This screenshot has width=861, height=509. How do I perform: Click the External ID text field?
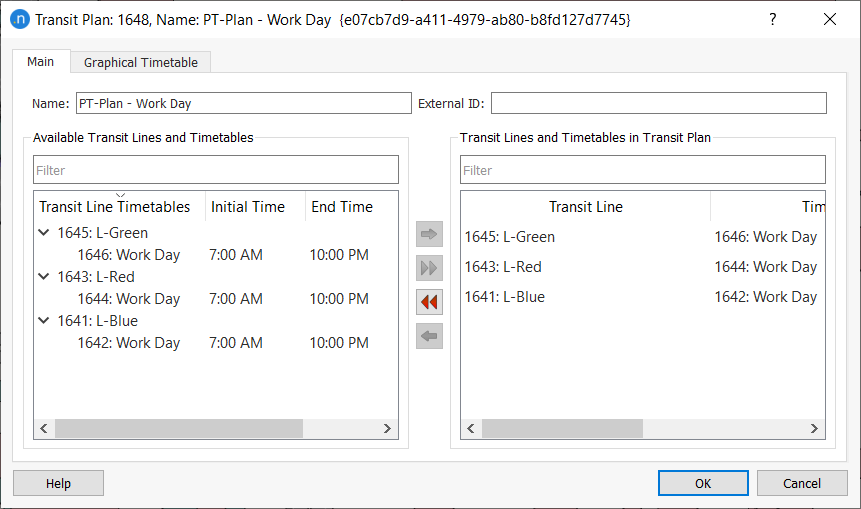click(658, 103)
